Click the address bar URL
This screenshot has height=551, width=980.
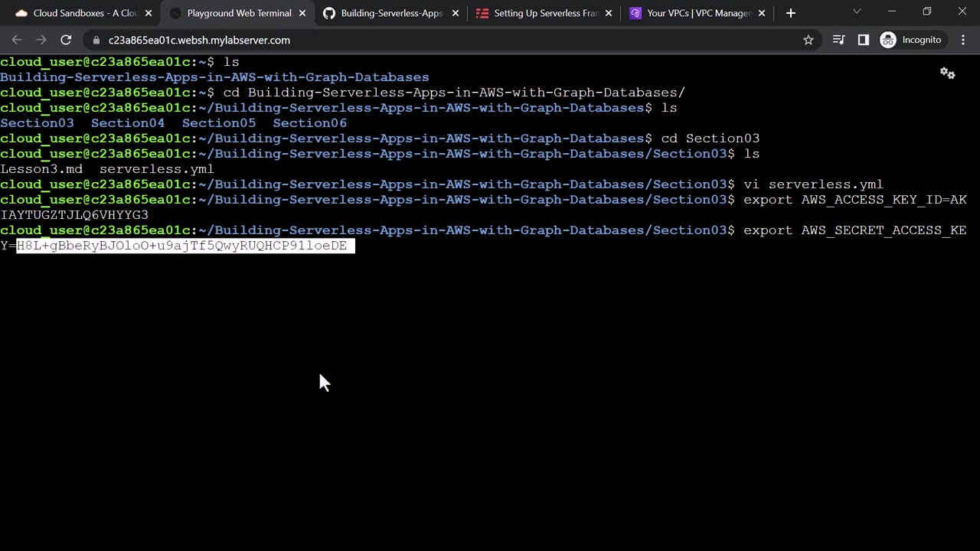[x=199, y=40]
